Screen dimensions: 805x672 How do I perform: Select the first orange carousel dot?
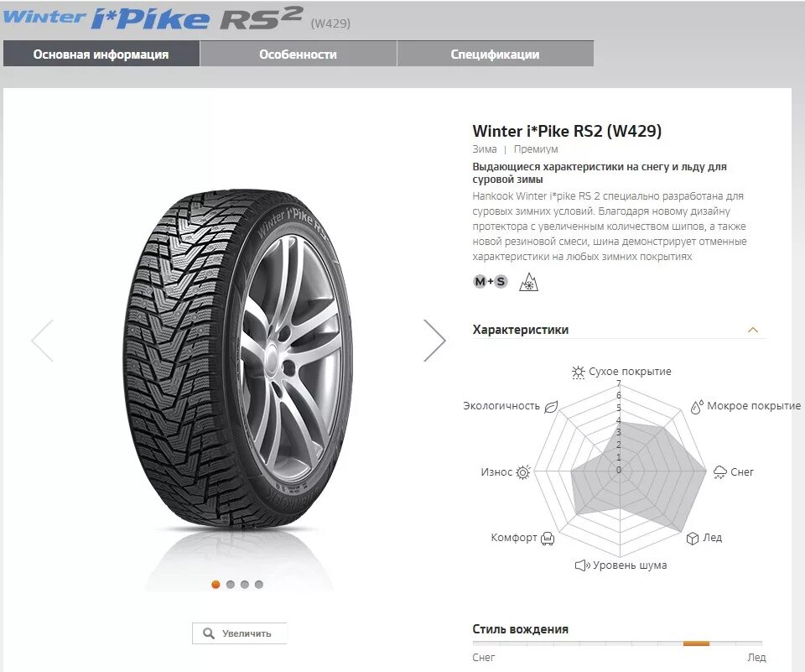coord(216,584)
